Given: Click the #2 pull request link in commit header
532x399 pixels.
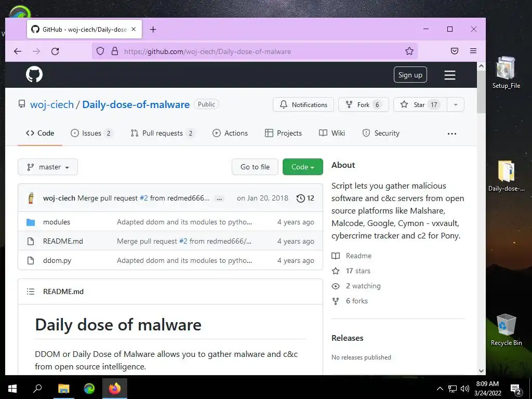Looking at the screenshot, I should click(144, 198).
